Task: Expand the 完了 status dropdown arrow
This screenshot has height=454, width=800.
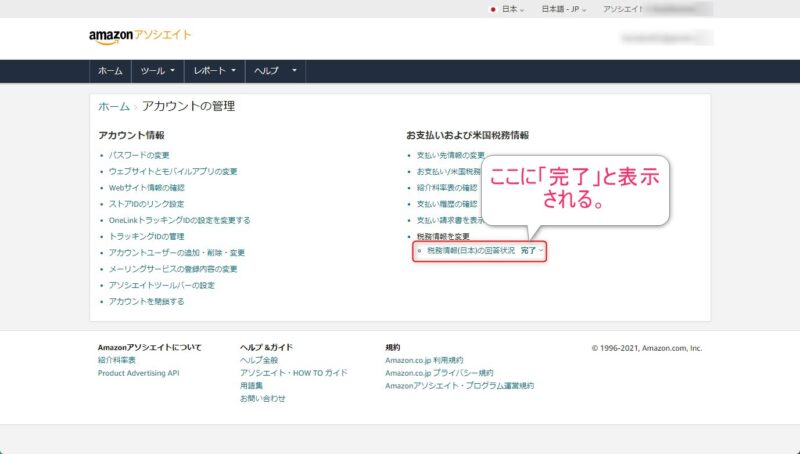Action: click(x=541, y=250)
